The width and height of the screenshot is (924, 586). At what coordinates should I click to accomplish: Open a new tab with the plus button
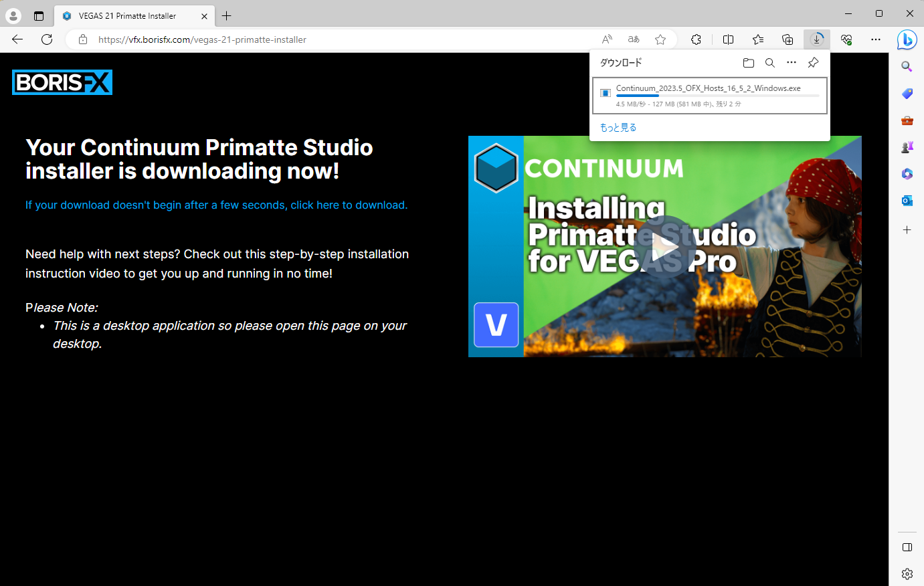coord(227,15)
